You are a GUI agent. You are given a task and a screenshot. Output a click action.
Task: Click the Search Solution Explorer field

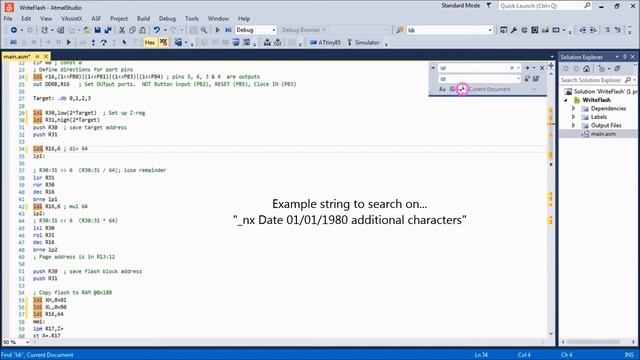click(594, 80)
